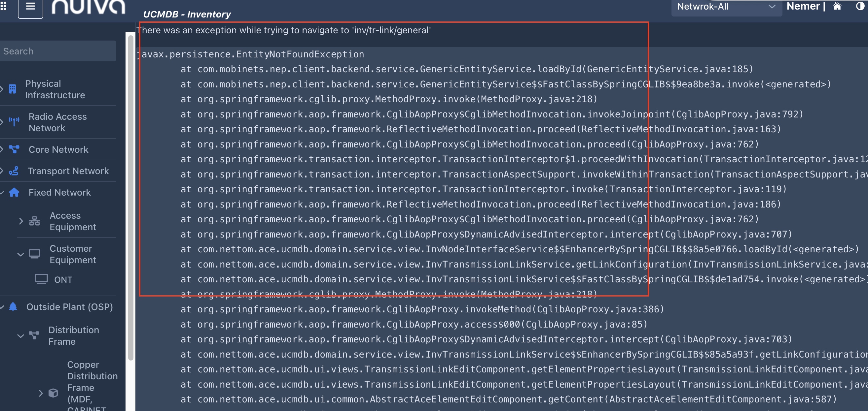
Task: Click the Outside Plant (OSP) tree icon
Action: 13,306
